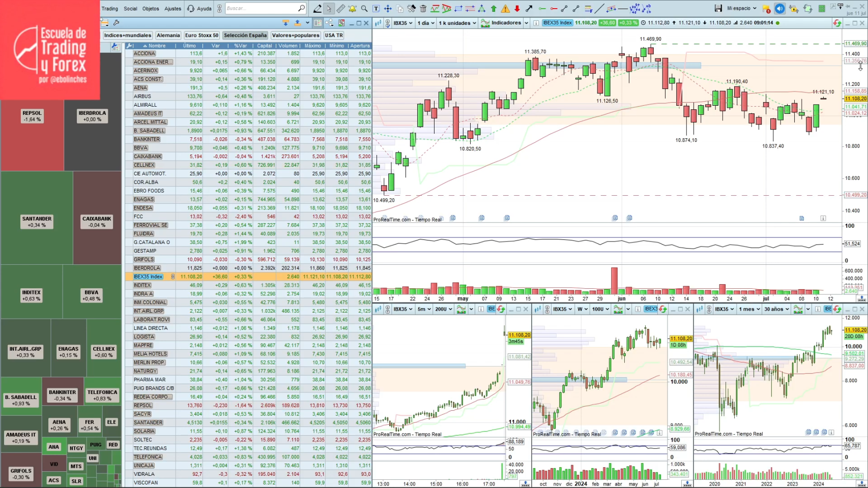Add a warning triangle marker
Screen dimensions: 868x488
coord(505,9)
